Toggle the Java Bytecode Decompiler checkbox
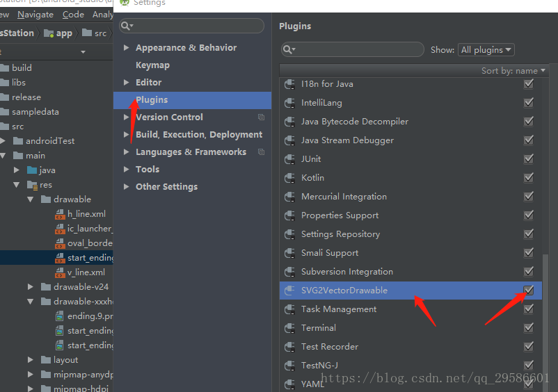558x392 pixels. 529,122
